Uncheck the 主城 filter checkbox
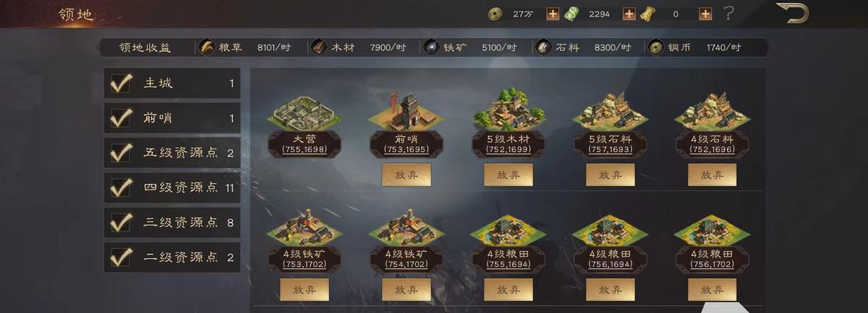Image resolution: width=868 pixels, height=313 pixels. point(121,83)
